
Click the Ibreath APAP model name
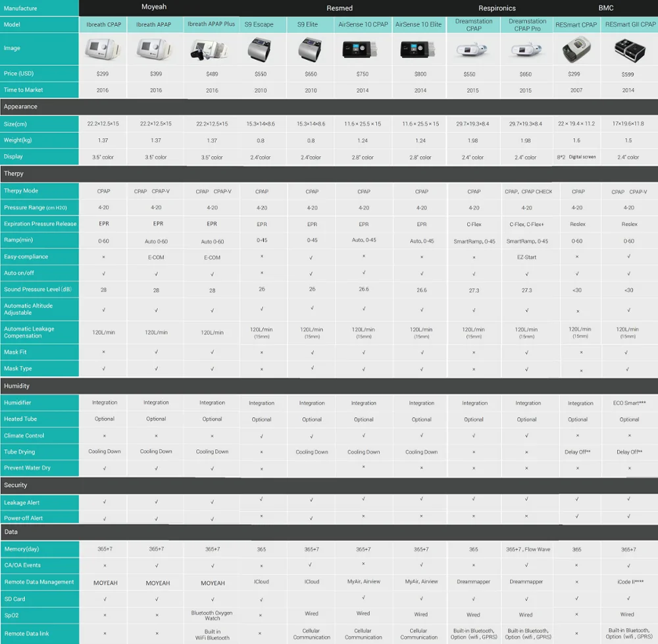click(153, 24)
